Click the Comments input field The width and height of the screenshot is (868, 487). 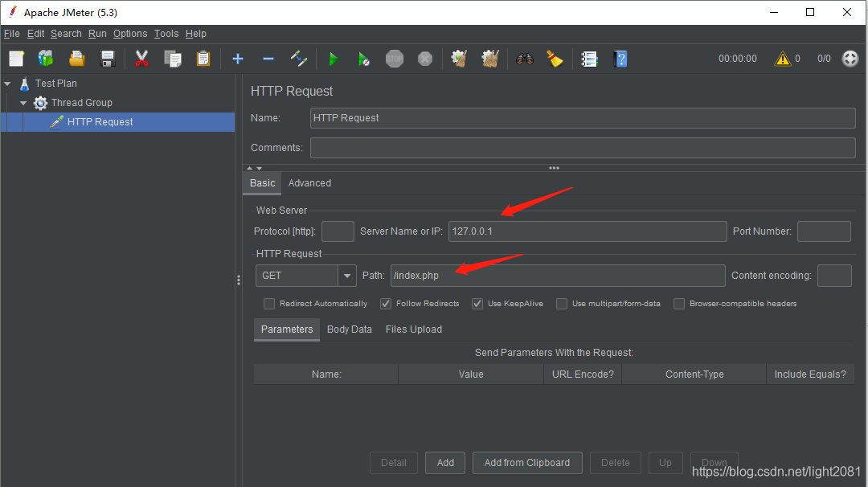click(583, 148)
